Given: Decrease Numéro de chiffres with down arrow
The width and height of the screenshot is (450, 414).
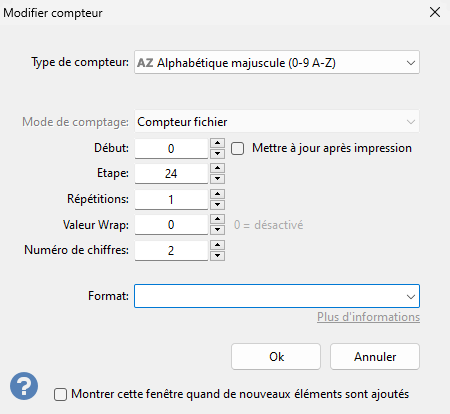Looking at the screenshot, I should pos(218,256).
